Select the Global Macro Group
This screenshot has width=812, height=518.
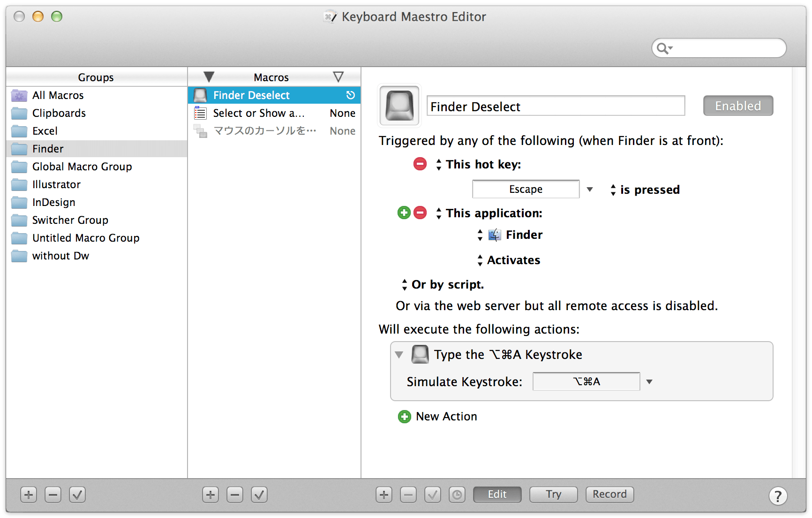tap(97, 167)
